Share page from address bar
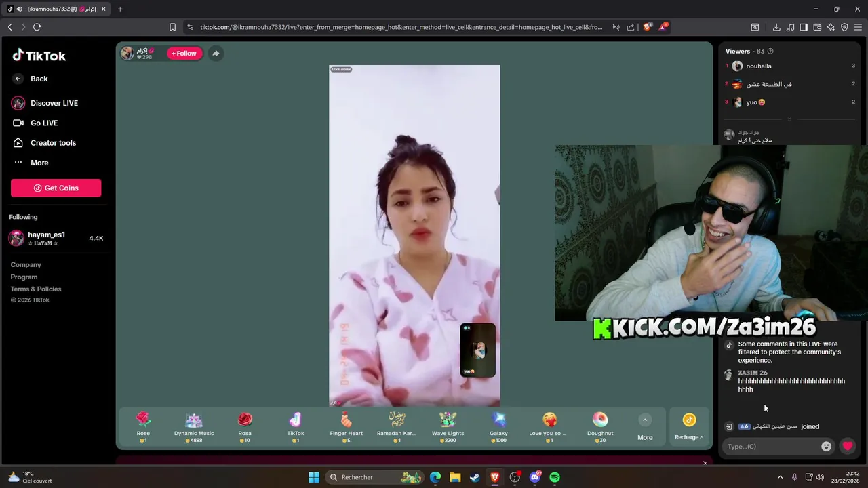This screenshot has height=488, width=868. [631, 27]
